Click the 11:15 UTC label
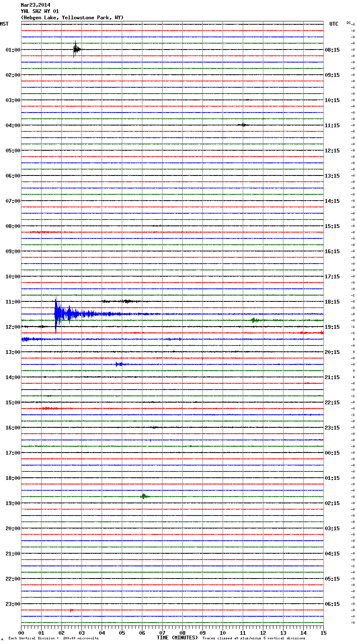This screenshot has height=644, width=357. click(x=332, y=126)
